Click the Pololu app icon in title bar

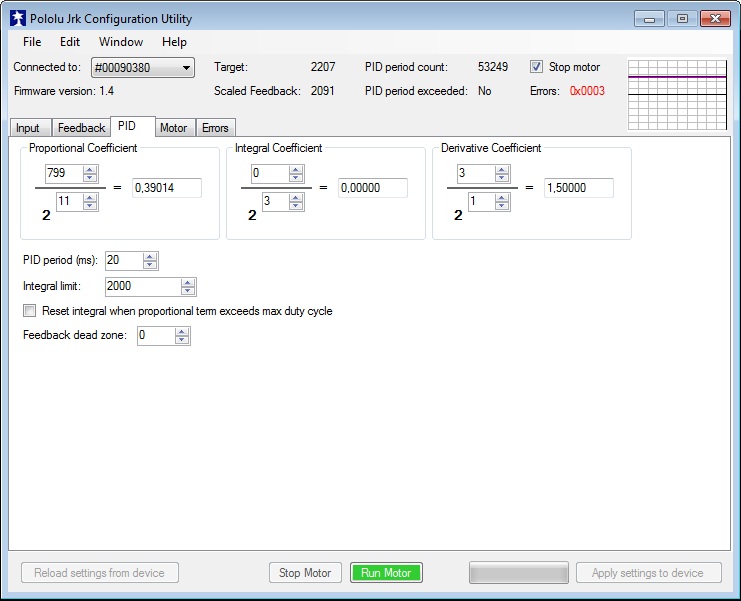pos(17,19)
